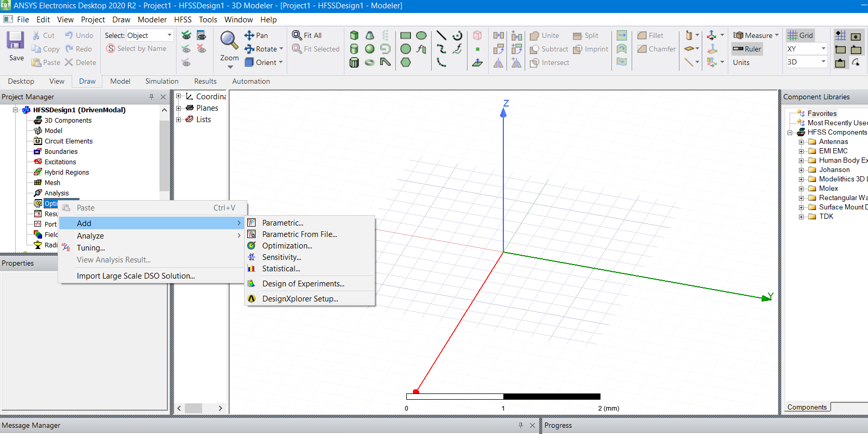Click the Fit All button
Screen dimensions: 868x434
coord(307,35)
